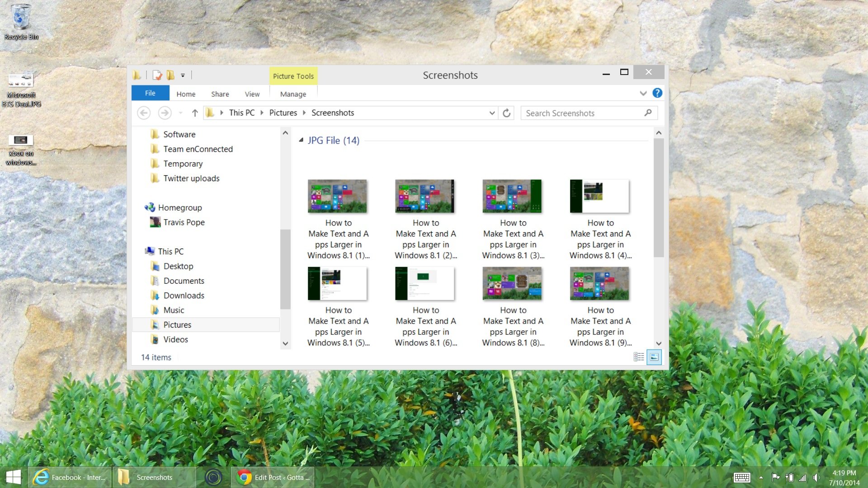Switch to Details view in status bar
The width and height of the screenshot is (868, 488).
click(639, 357)
